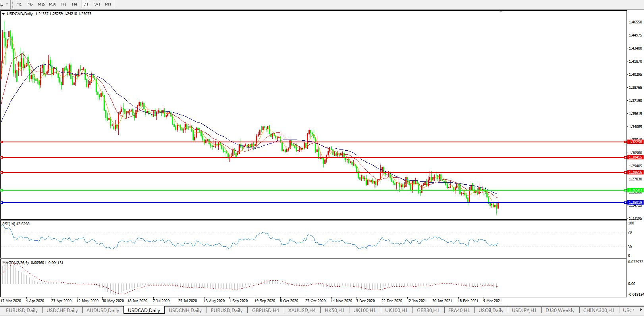Click the gray chart shift marker triangle
Image resolution: width=644 pixels, height=316 pixels.
501,12
